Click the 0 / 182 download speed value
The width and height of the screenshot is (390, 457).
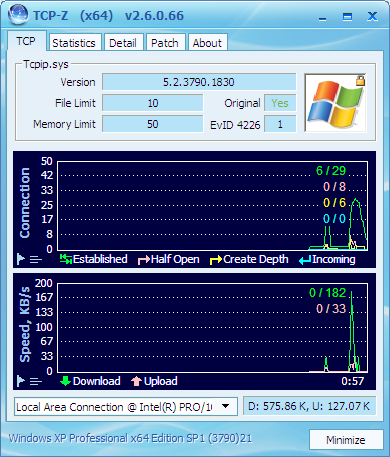click(328, 293)
